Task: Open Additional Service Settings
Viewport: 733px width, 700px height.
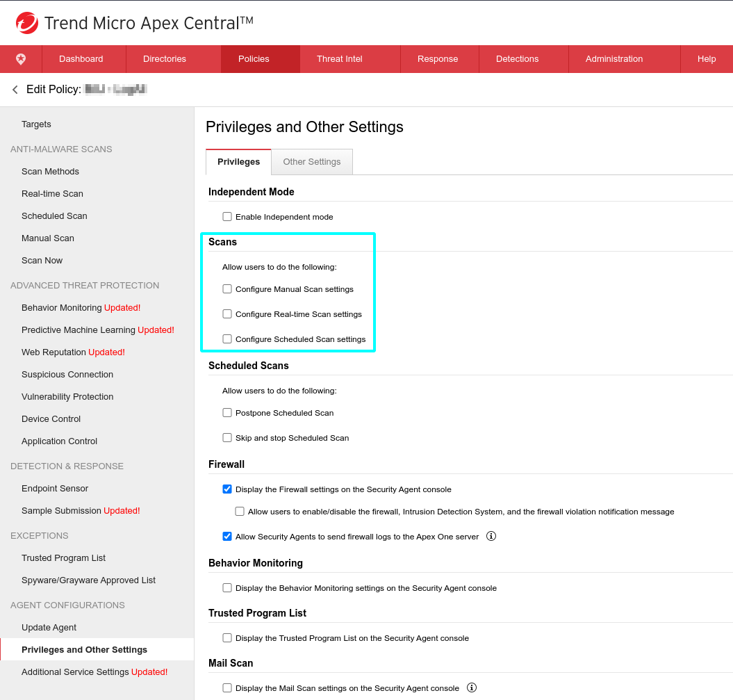Action: 94,672
